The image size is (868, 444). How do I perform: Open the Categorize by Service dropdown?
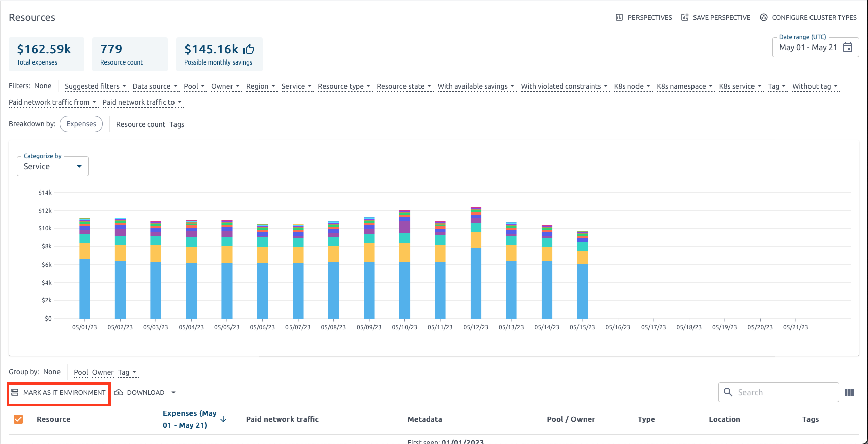[52, 166]
